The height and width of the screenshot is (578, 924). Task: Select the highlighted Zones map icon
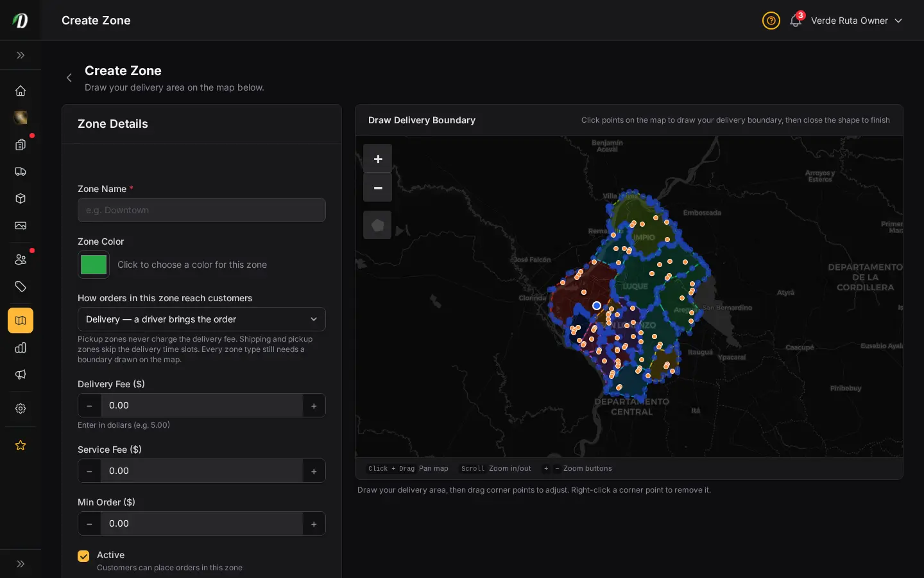pyautogui.click(x=21, y=320)
